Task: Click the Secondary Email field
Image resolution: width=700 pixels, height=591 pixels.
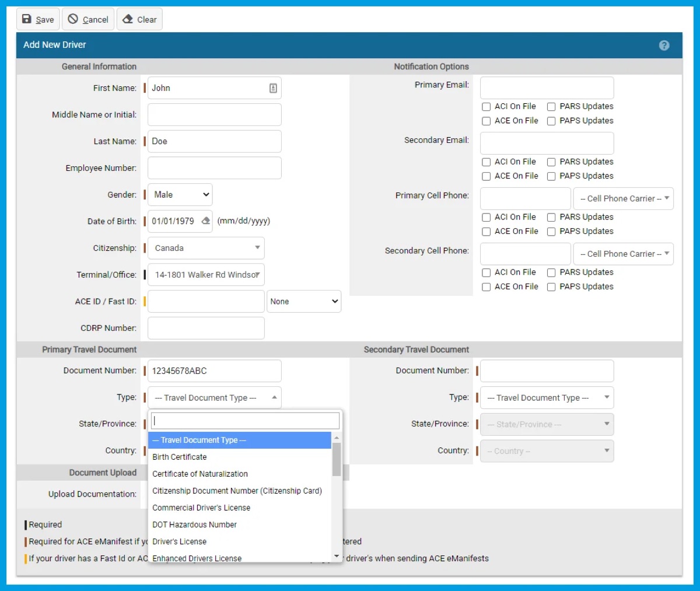Action: pos(547,143)
